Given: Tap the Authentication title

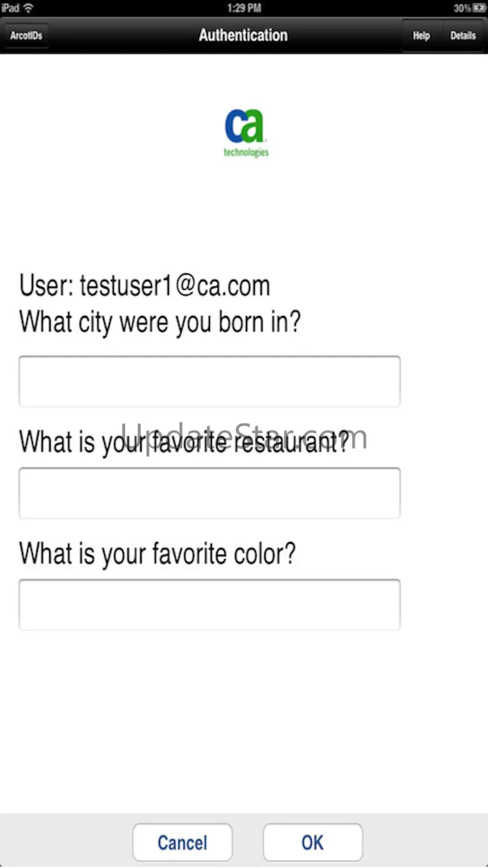Looking at the screenshot, I should point(243,36).
